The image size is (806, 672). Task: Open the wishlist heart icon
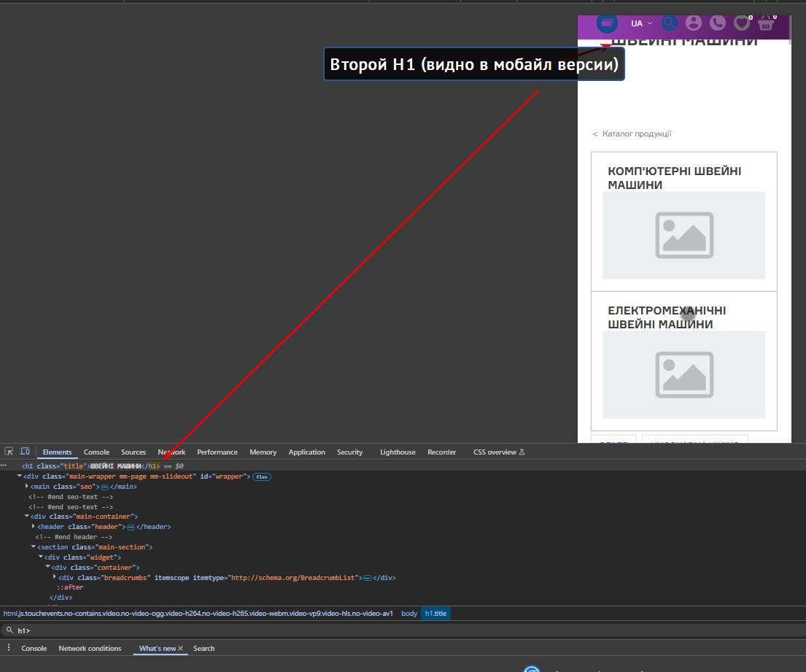pos(742,23)
